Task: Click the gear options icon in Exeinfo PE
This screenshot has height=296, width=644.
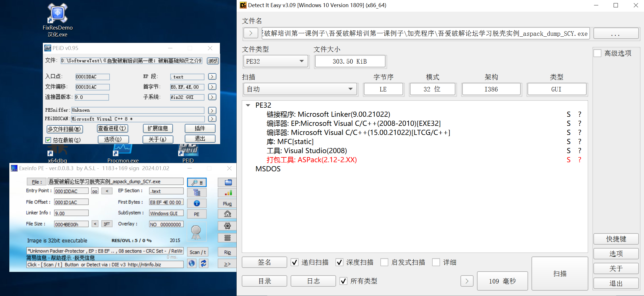Action: (227, 226)
